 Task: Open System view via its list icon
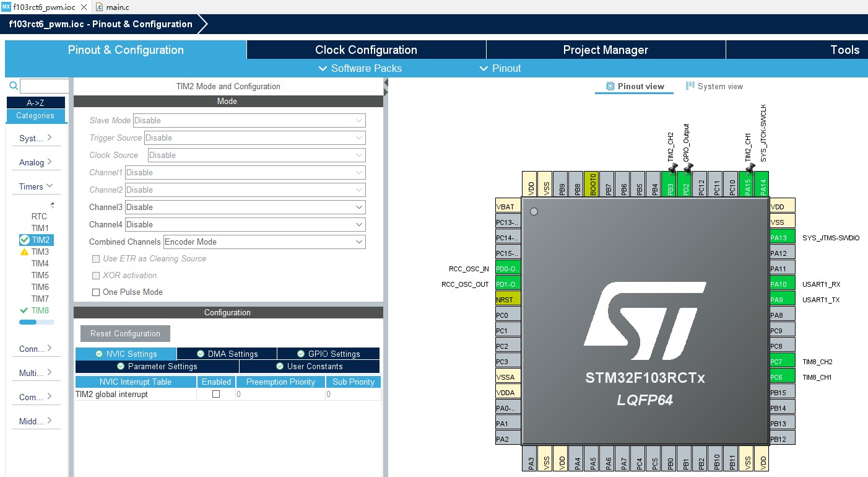point(691,87)
